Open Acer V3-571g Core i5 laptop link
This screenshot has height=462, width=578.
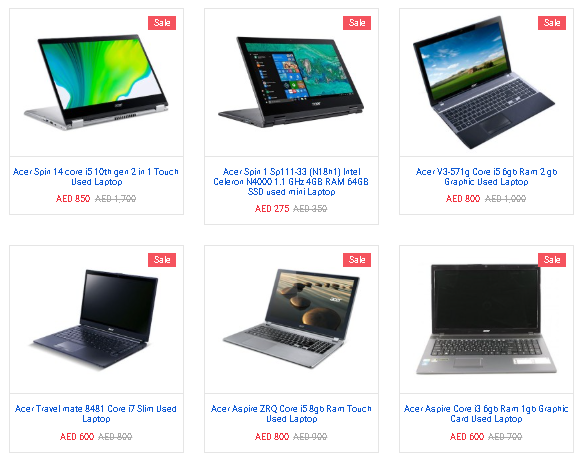[486, 177]
